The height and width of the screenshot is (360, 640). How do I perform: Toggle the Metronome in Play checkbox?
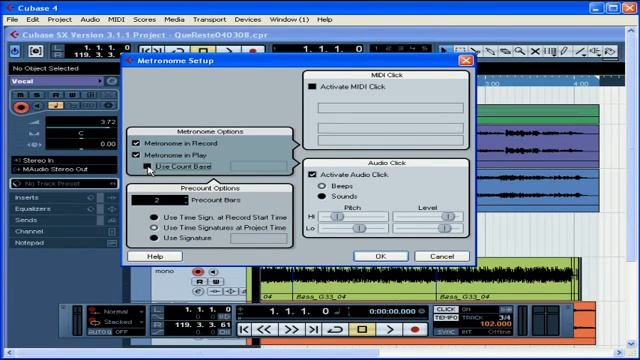tap(136, 155)
